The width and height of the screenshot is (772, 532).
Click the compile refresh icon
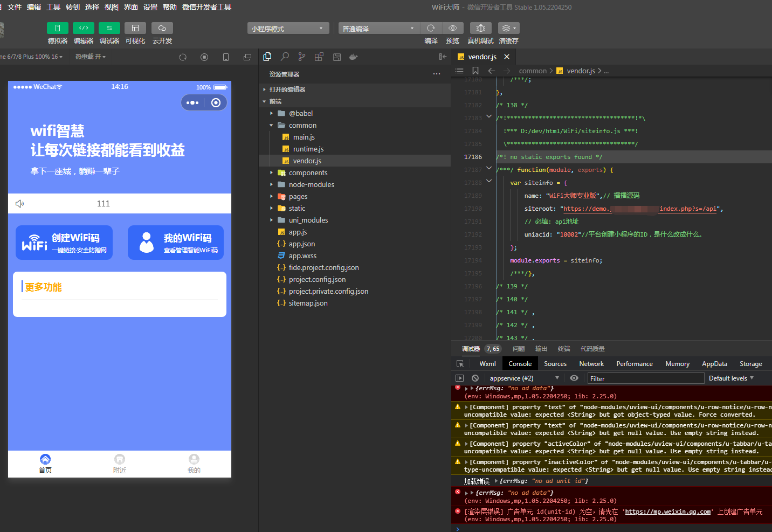click(x=431, y=28)
